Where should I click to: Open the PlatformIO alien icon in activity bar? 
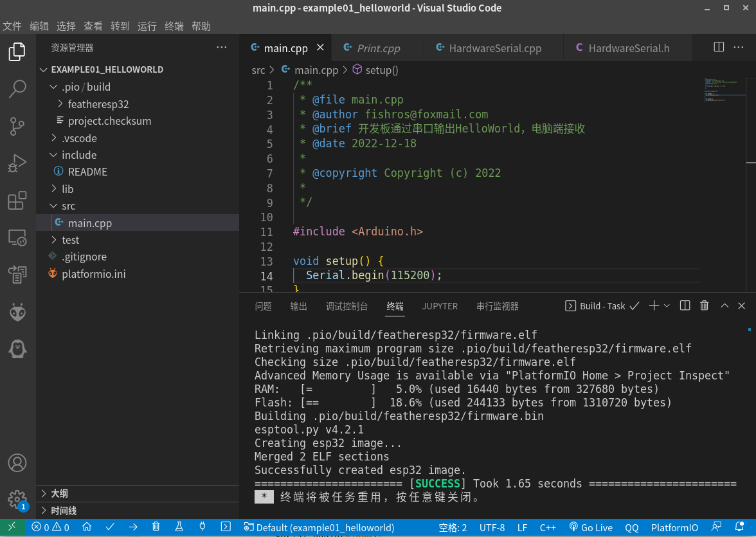click(17, 313)
